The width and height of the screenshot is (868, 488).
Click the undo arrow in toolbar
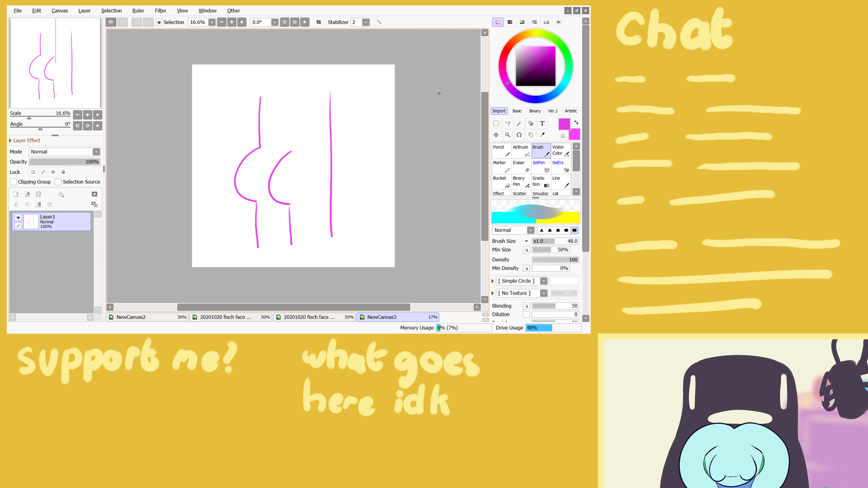pos(111,22)
